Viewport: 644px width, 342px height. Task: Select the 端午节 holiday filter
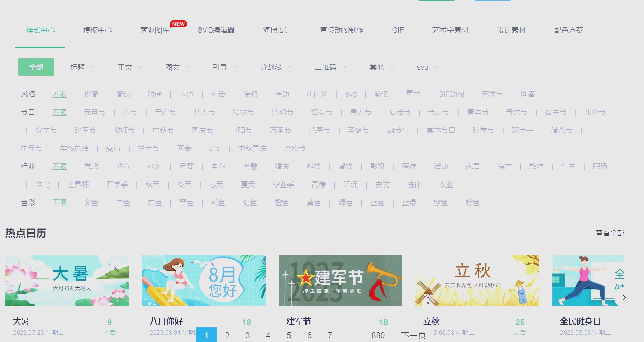point(556,112)
